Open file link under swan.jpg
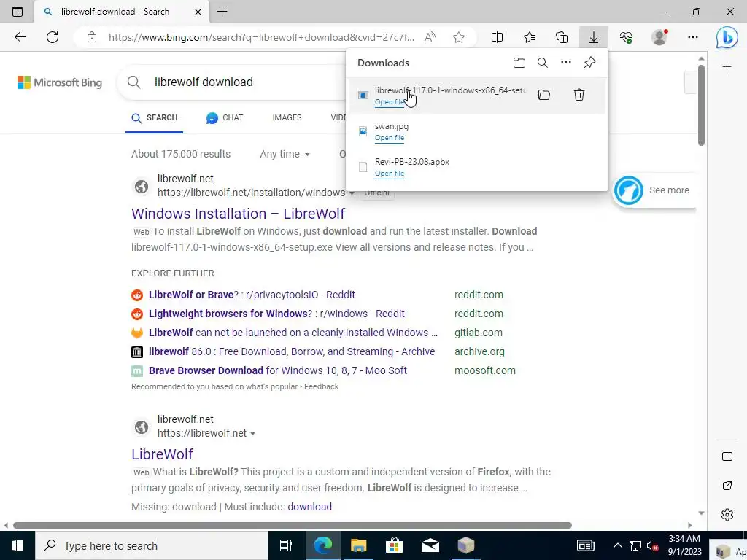The image size is (747, 560). pos(390,138)
